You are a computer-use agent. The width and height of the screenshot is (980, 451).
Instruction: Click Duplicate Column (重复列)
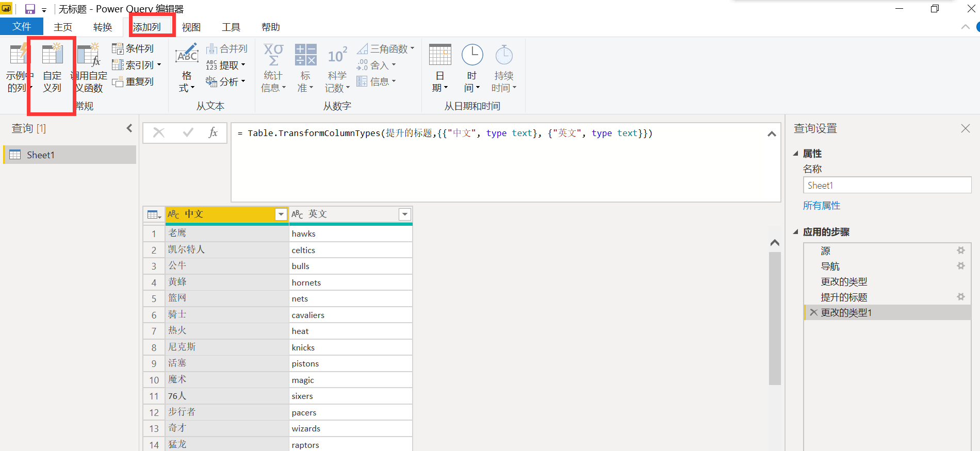[133, 81]
